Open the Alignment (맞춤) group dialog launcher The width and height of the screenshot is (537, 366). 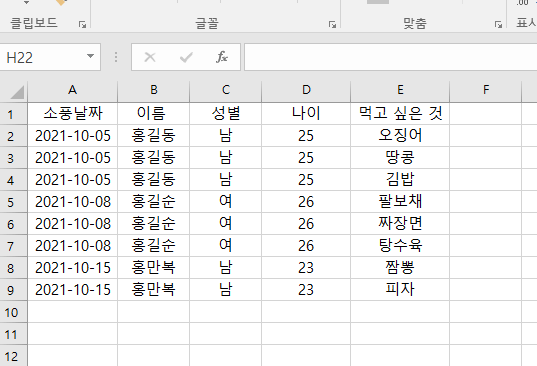pos(498,24)
